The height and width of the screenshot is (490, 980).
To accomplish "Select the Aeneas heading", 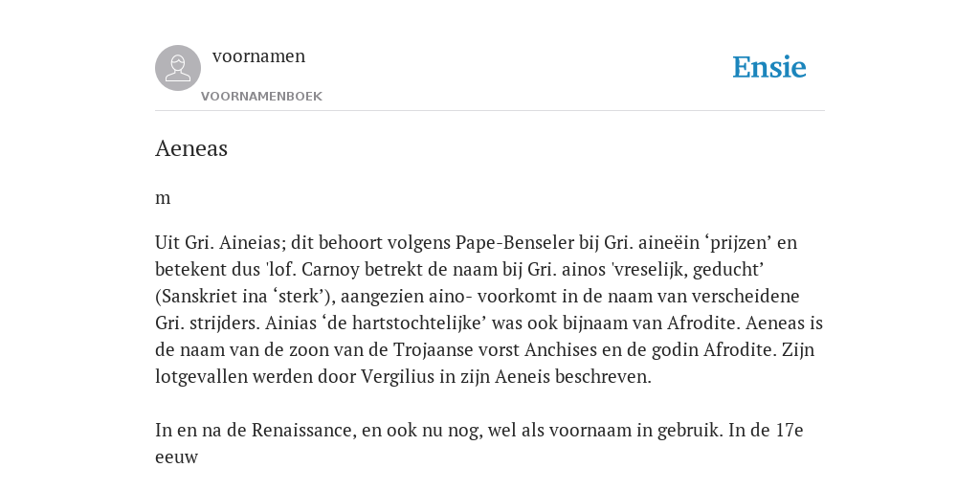I will [191, 148].
